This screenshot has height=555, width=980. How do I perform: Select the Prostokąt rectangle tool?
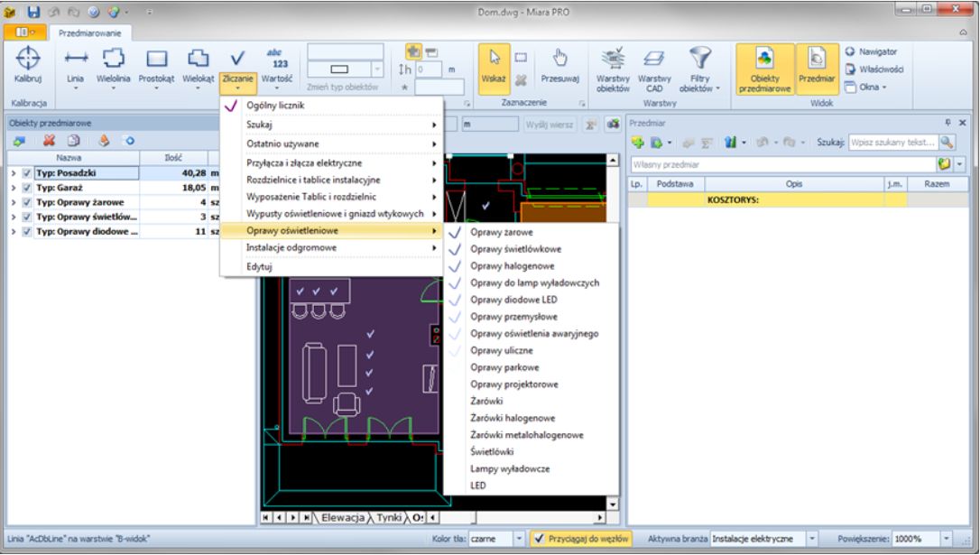(156, 67)
